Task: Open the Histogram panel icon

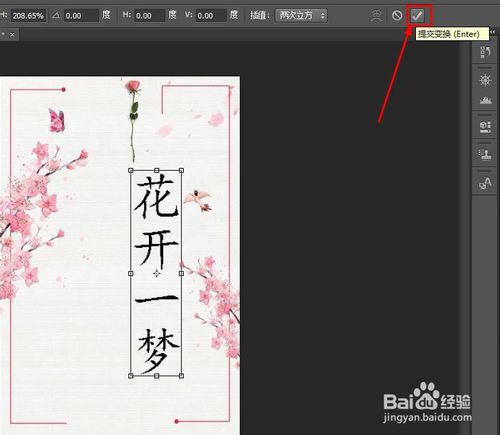Action: pyautogui.click(x=485, y=100)
